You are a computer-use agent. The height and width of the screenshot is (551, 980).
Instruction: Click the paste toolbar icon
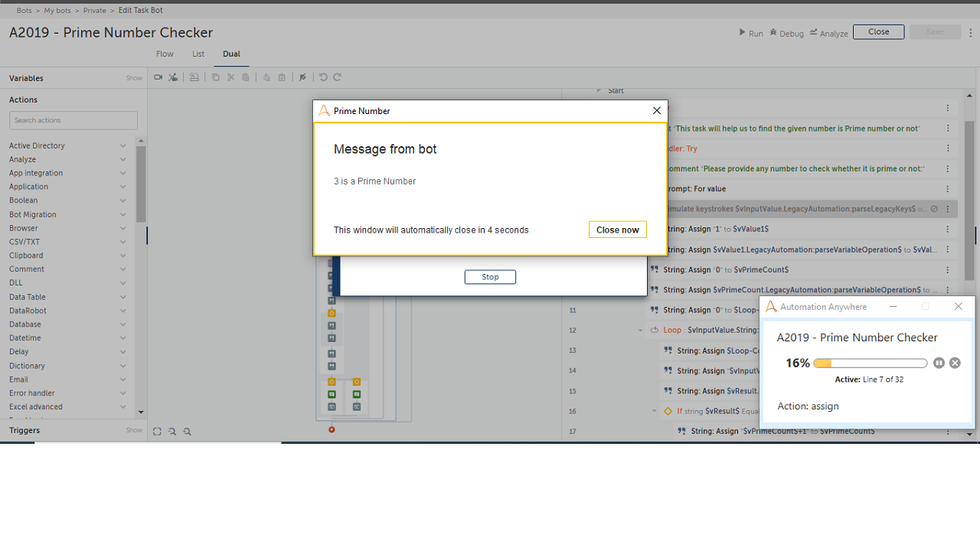245,77
